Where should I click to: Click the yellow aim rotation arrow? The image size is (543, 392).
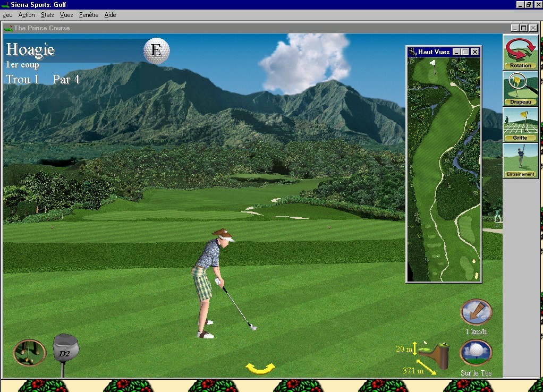click(260, 369)
